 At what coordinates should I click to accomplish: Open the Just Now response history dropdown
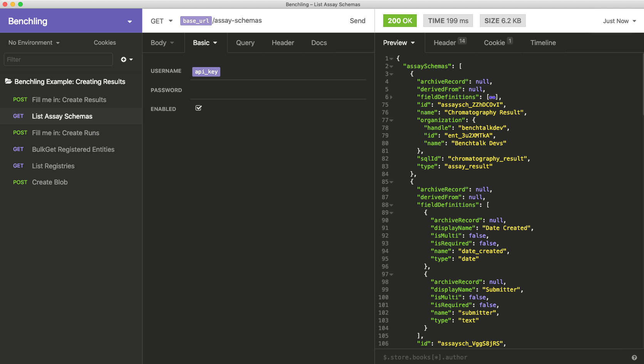pos(619,21)
